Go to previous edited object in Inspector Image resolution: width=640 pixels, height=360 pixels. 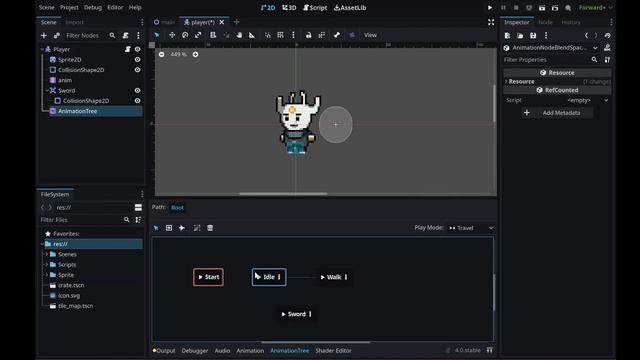click(x=587, y=36)
